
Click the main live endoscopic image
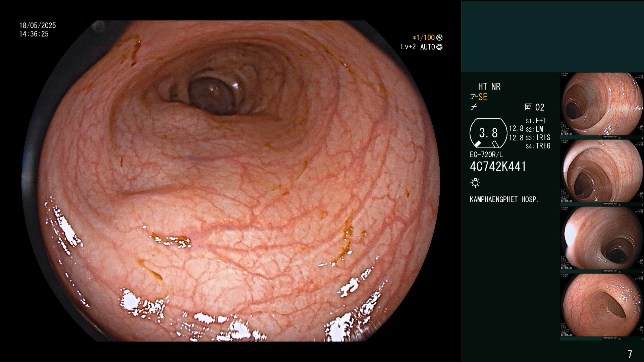[x=231, y=181]
